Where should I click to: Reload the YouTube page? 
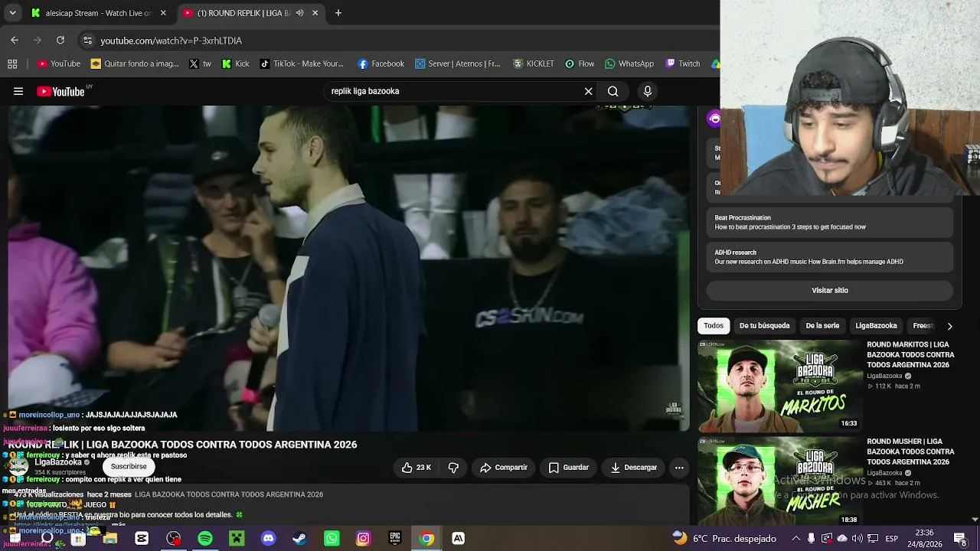(60, 40)
